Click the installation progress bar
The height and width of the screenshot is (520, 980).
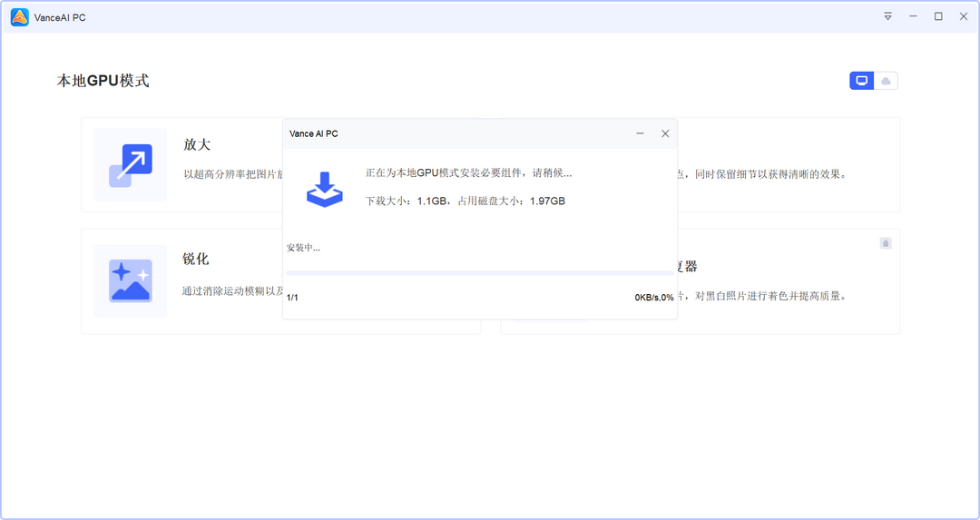click(480, 273)
